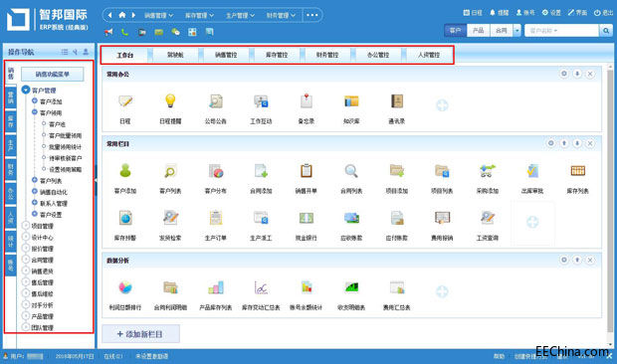The image size is (617, 364).
Task: Open the 采购添加 cart icon
Action: [488, 171]
